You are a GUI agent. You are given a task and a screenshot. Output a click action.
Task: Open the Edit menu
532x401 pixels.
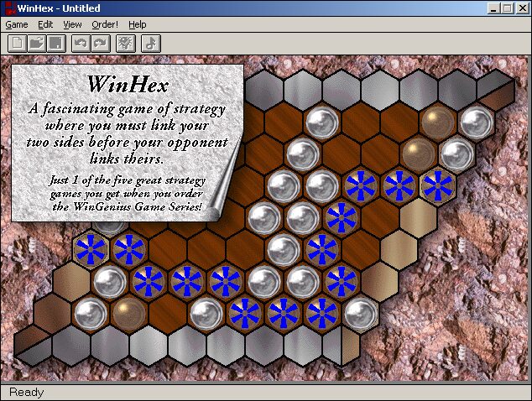45,24
